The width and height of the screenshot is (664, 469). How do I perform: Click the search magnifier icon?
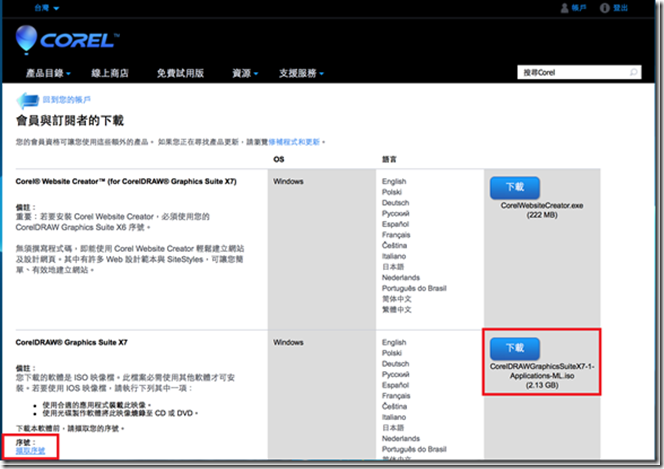[633, 72]
